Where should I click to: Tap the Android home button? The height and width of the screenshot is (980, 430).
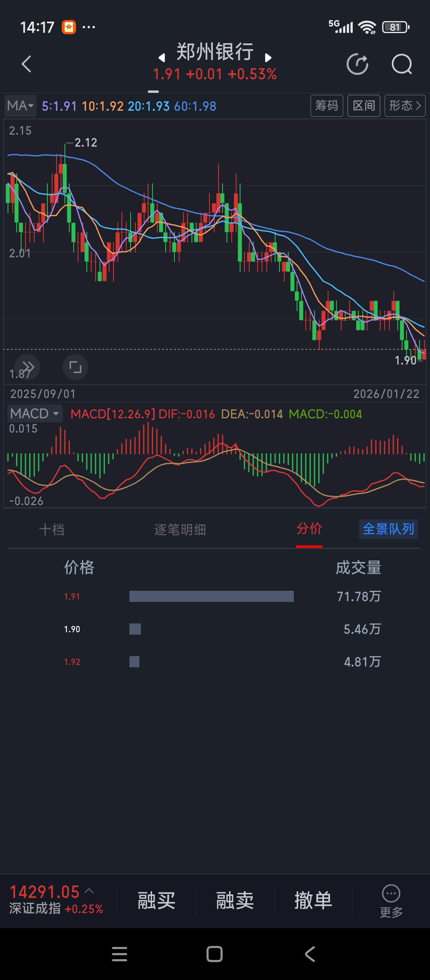pos(215,954)
